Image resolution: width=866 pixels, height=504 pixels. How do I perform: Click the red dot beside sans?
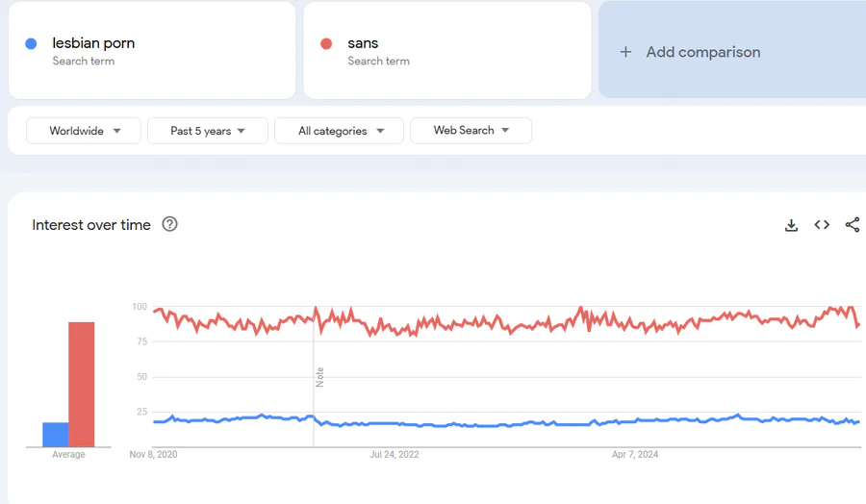(326, 43)
